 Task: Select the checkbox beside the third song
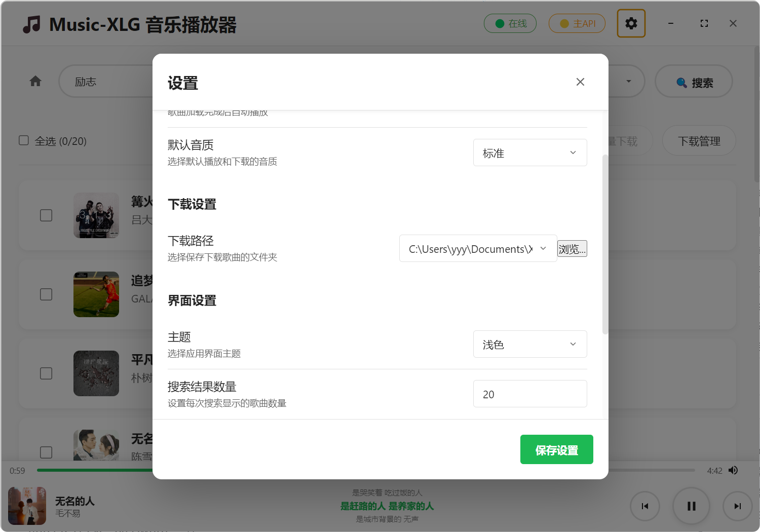coord(46,373)
